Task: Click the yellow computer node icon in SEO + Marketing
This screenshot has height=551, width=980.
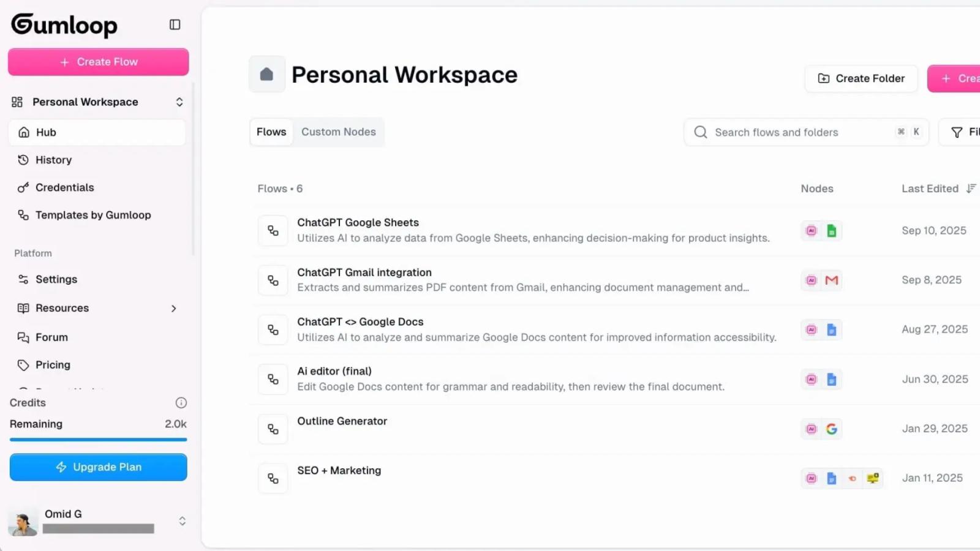Action: [x=873, y=478]
